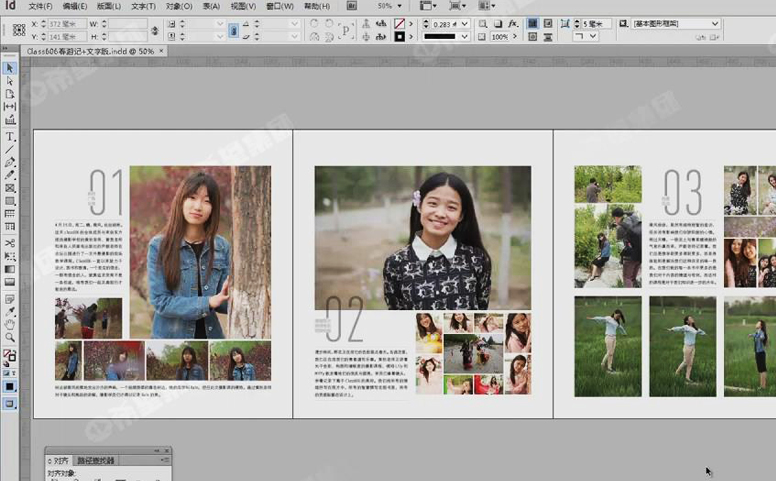Select the Rectangle Frame tool
This screenshot has width=776, height=481.
pyautogui.click(x=10, y=188)
